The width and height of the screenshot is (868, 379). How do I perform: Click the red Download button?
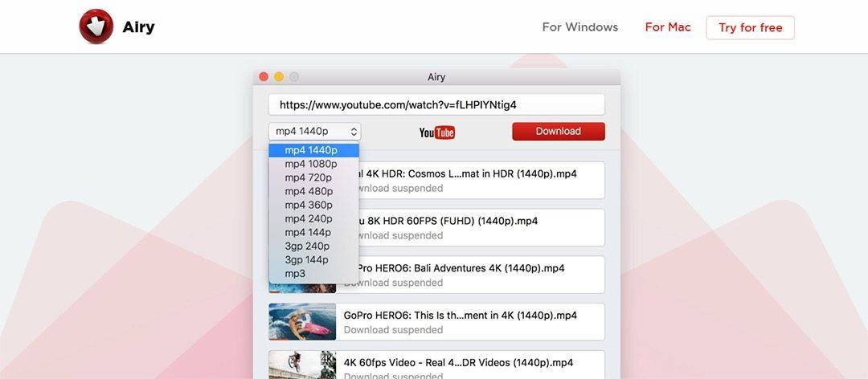click(x=558, y=131)
